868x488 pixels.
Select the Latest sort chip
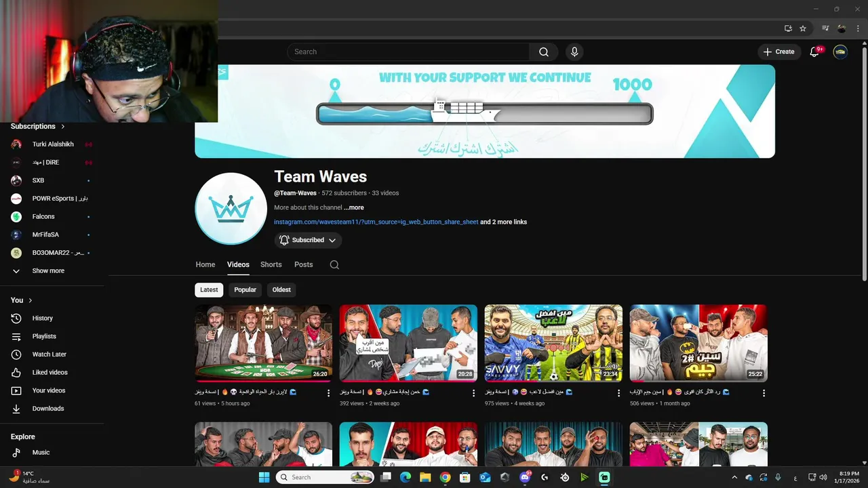(209, 289)
